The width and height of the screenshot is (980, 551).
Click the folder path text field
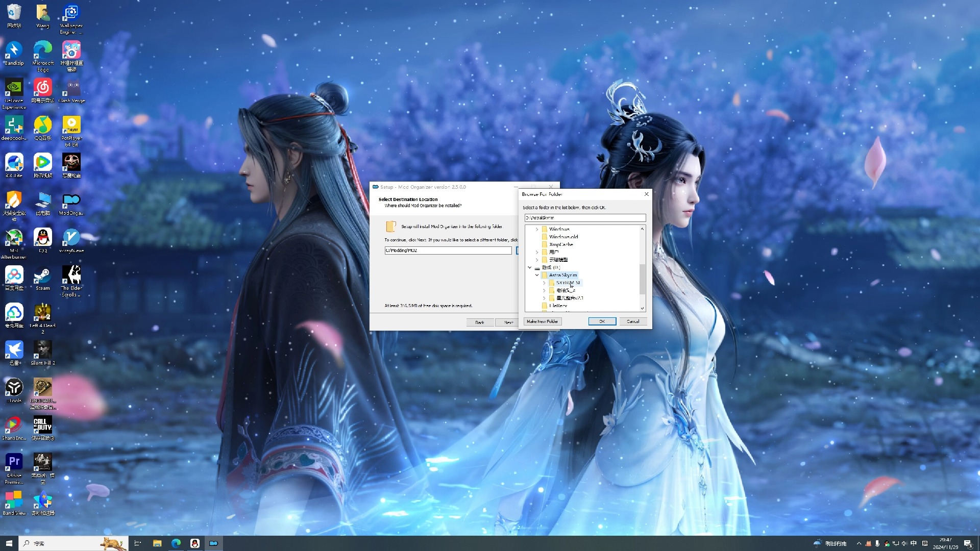click(585, 218)
